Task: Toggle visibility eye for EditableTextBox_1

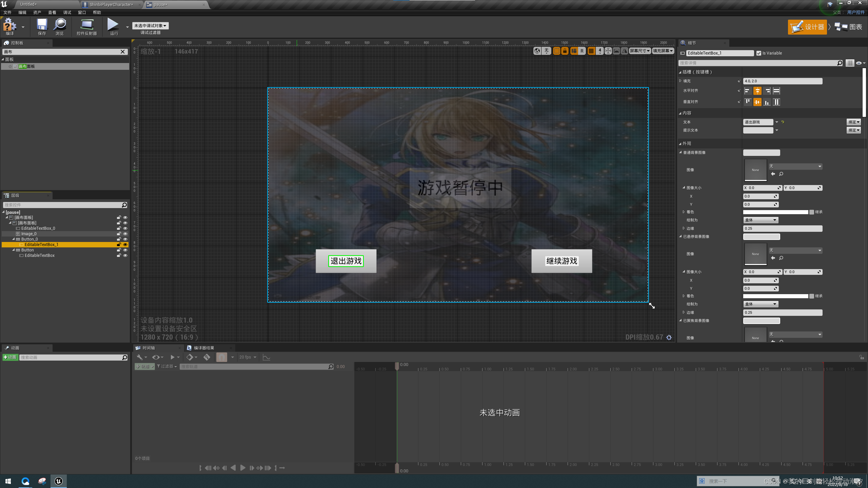Action: point(125,245)
